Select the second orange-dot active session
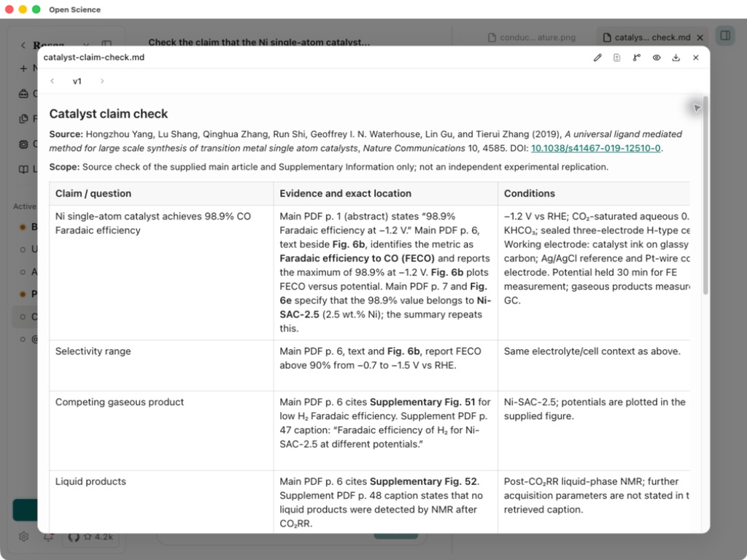747x560 pixels. pyautogui.click(x=25, y=294)
